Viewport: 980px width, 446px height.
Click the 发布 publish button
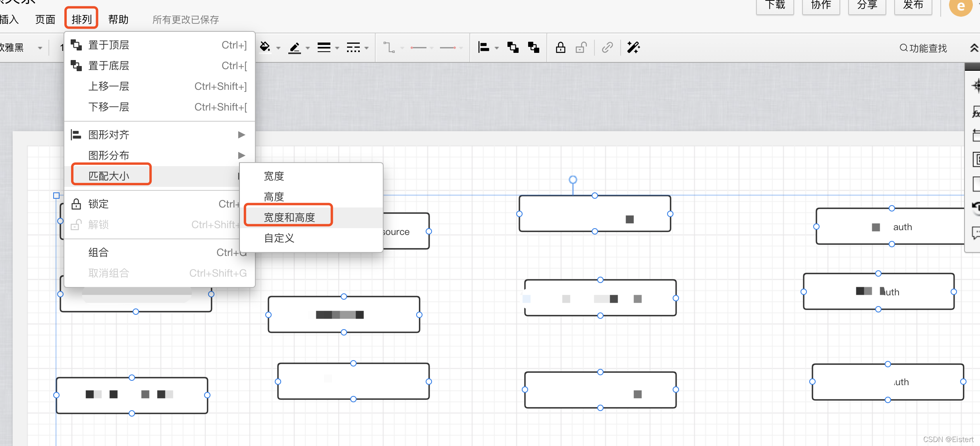(912, 5)
